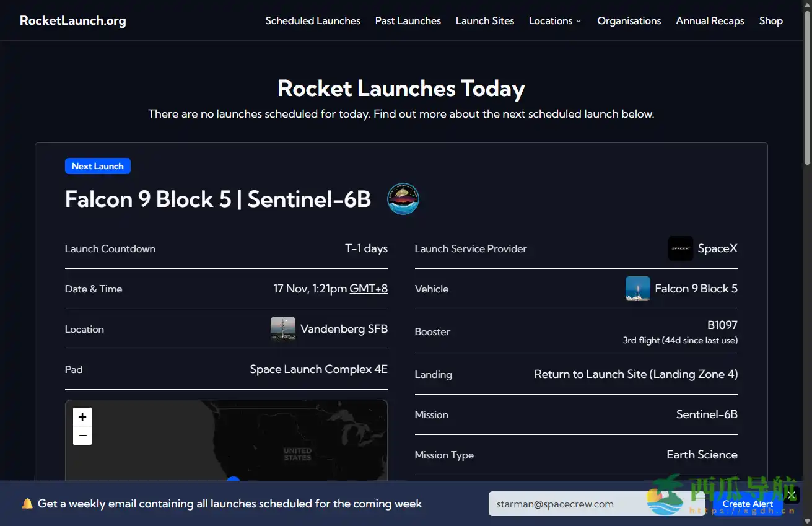Image resolution: width=812 pixels, height=526 pixels.
Task: Open the Annual Recaps section
Action: [x=710, y=20]
